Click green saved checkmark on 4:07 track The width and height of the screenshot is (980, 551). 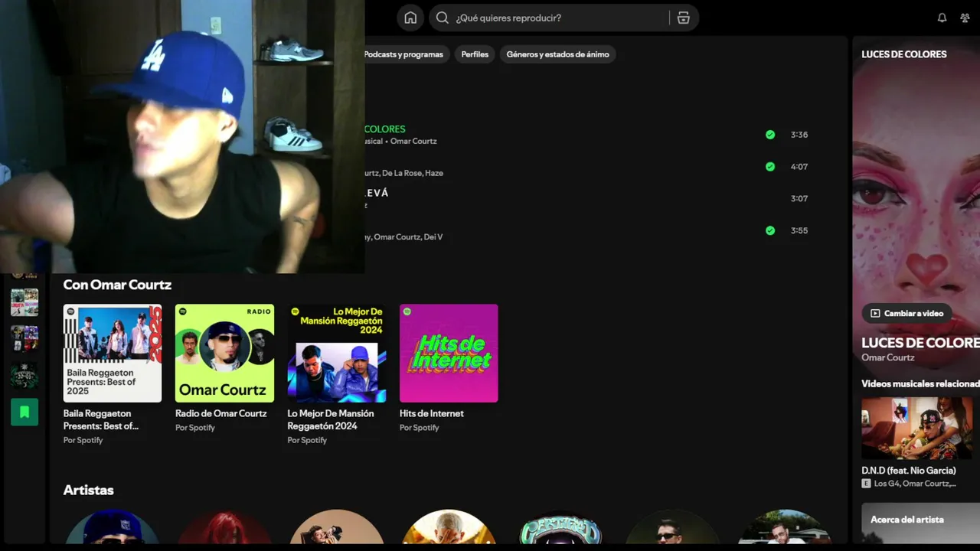tap(770, 167)
